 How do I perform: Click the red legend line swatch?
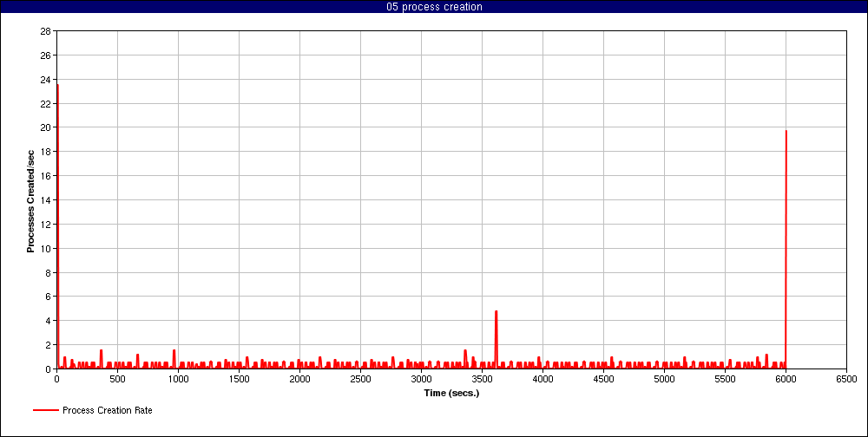coord(45,410)
